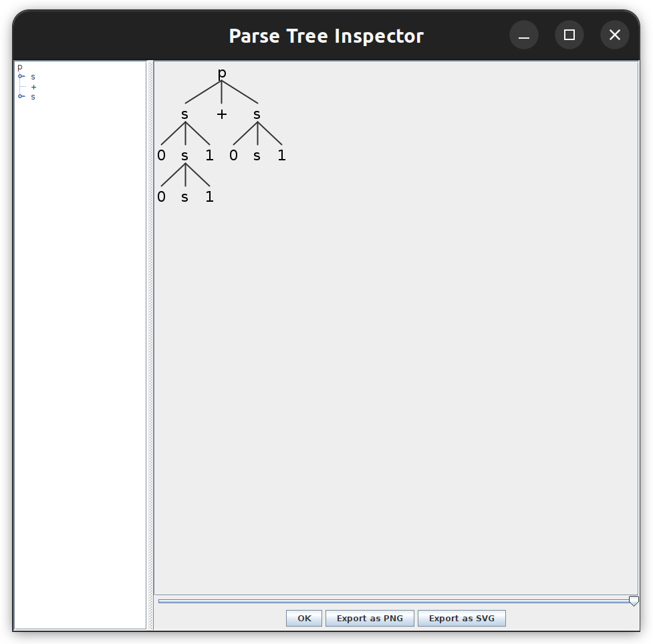Click the 0 leaf under the right s
The image size is (653, 644).
click(x=234, y=155)
